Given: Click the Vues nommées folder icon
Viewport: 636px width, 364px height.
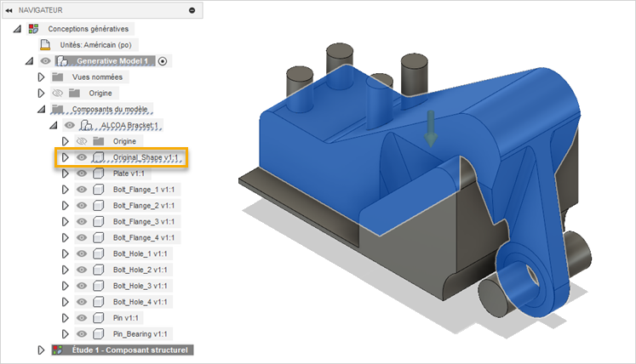Looking at the screenshot, I should click(58, 77).
